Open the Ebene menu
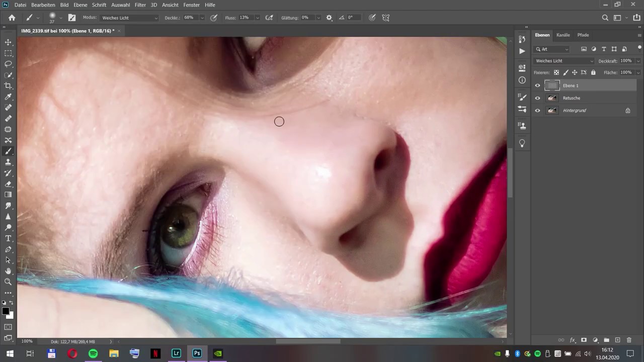The image size is (644, 362). point(80,5)
